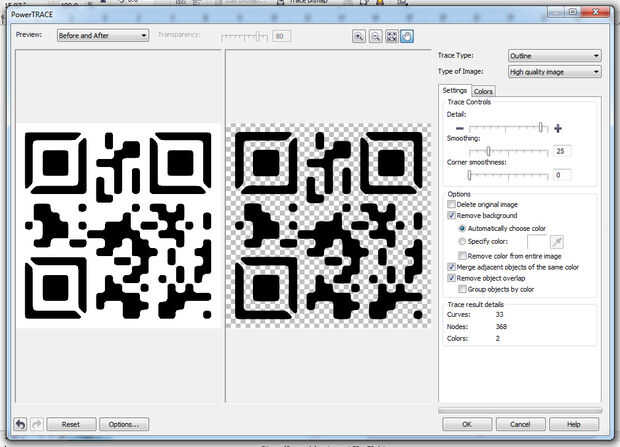Viewport: 620px width, 447px height.
Task: Click the Options... button
Action: point(124,424)
